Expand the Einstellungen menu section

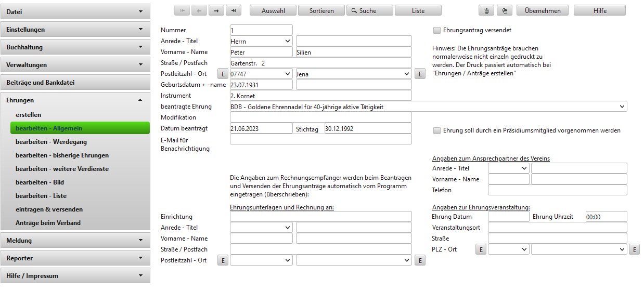click(75, 29)
